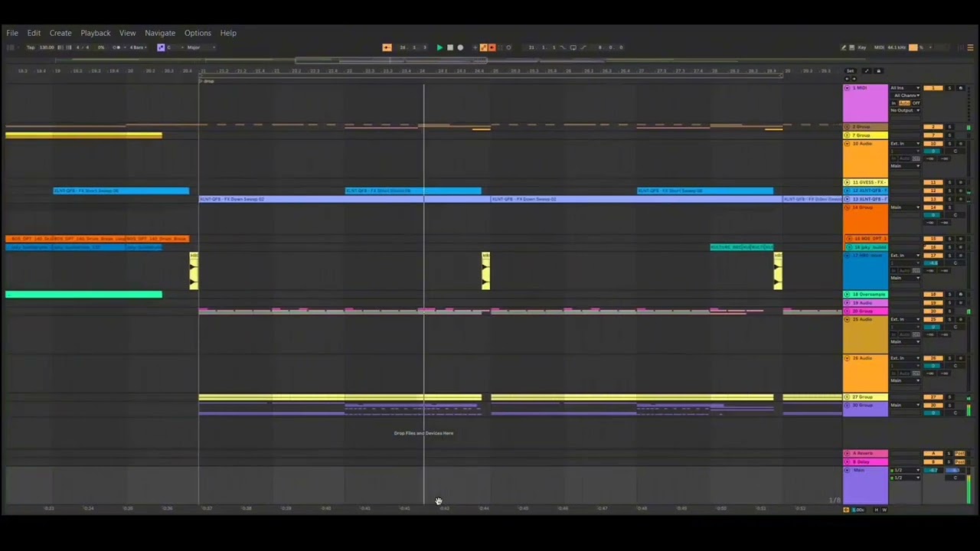Enable the MIDI Arrangement Overdub plus icon
The width and height of the screenshot is (980, 551).
[x=475, y=47]
